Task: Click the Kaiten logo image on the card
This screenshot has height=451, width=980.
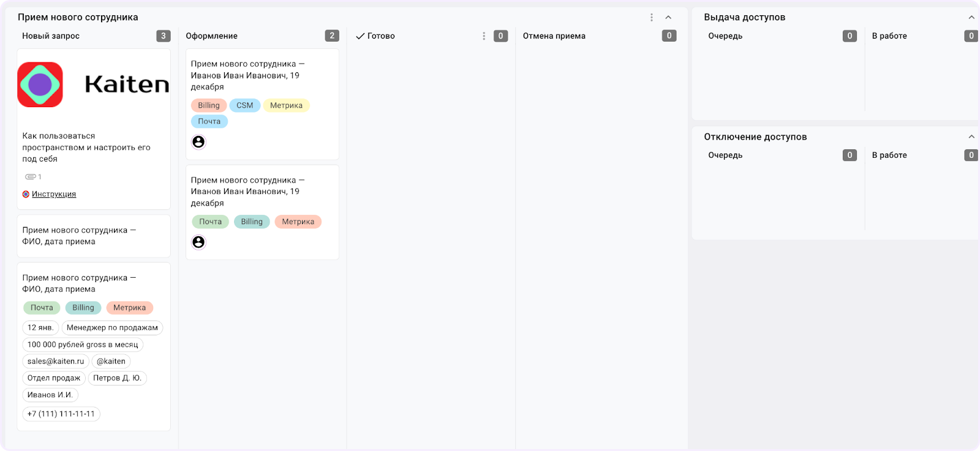Action: tap(94, 84)
